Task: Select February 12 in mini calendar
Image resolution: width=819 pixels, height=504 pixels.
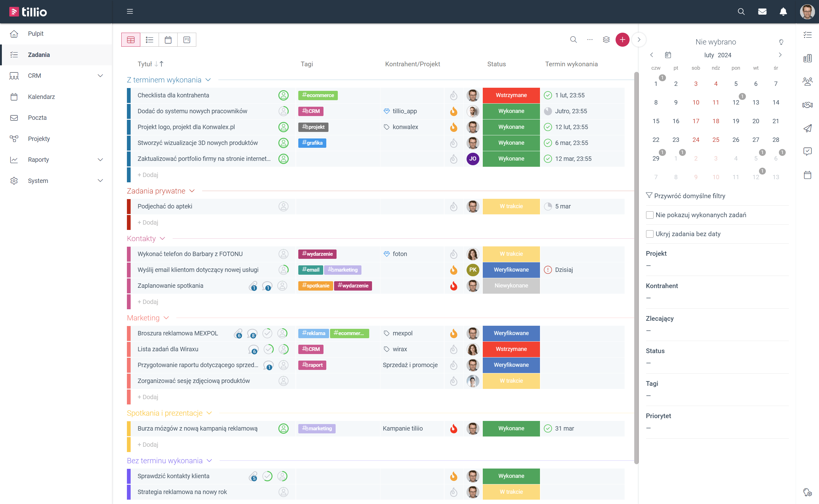Action: (736, 102)
